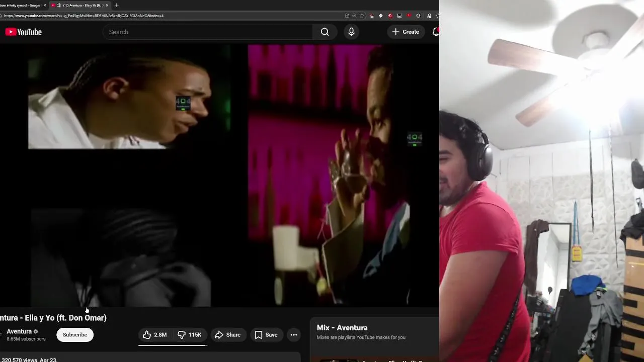Close the Google infinity symbol tab
The width and height of the screenshot is (644, 362).
tap(45, 6)
